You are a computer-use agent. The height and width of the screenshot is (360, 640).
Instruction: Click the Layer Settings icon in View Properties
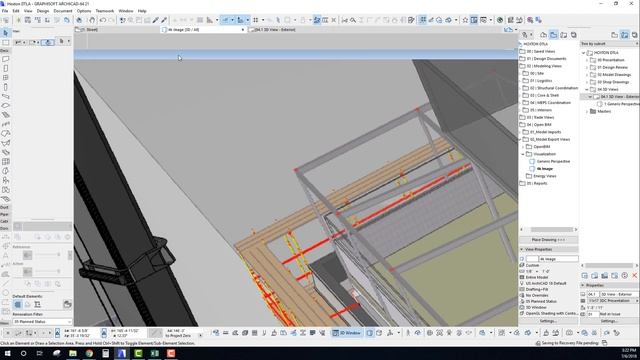[x=522, y=265]
